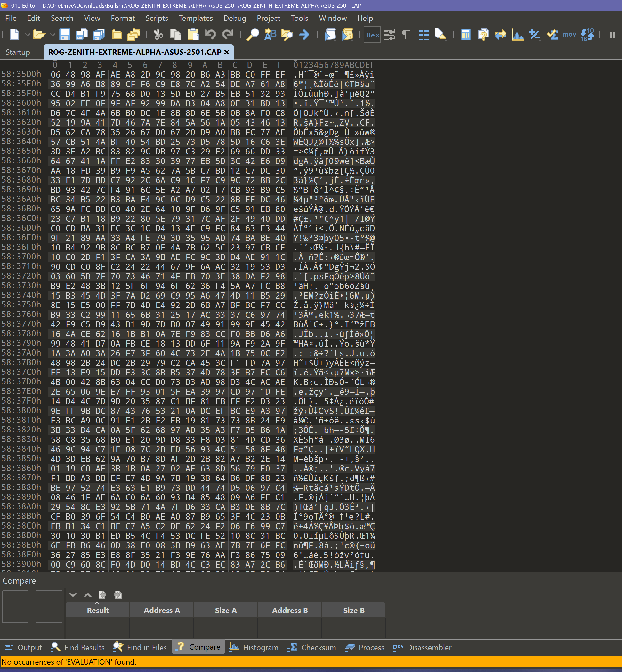Click the base converter 10/16 icon
Image resolution: width=622 pixels, height=672 pixels.
587,34
